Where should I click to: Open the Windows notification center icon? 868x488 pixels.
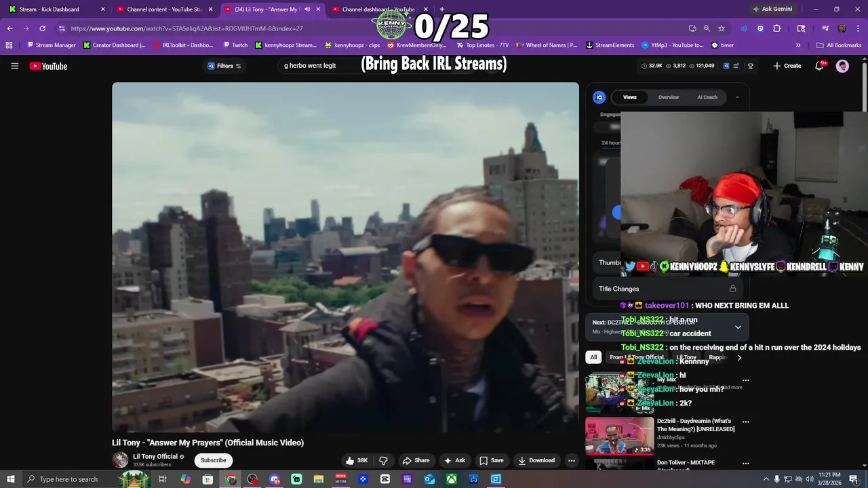coord(854,479)
